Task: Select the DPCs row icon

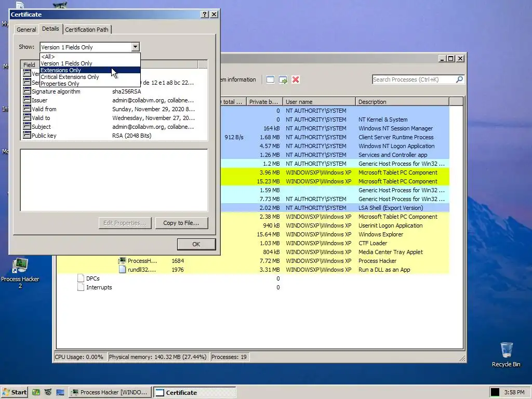Action: pyautogui.click(x=81, y=278)
